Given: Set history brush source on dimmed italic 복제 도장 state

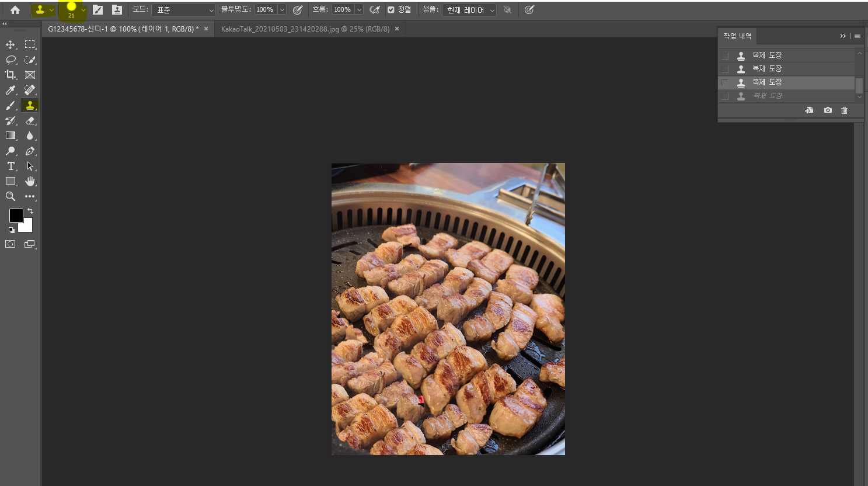Looking at the screenshot, I should point(725,96).
